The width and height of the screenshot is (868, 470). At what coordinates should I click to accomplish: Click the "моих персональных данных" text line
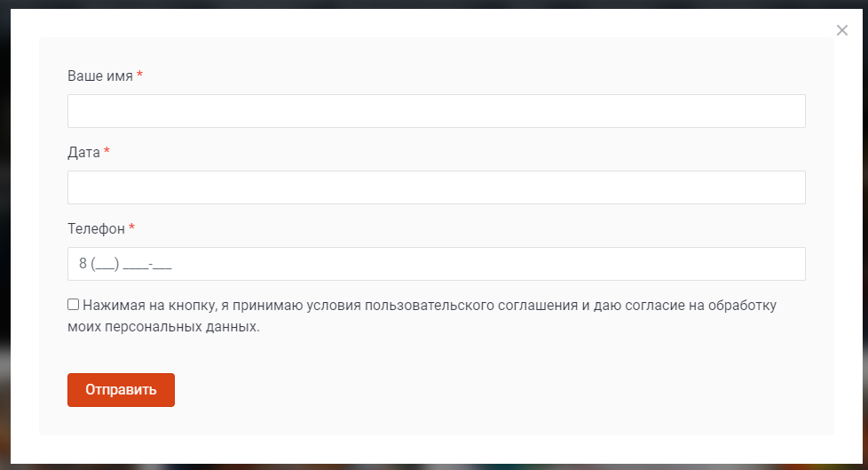(164, 327)
